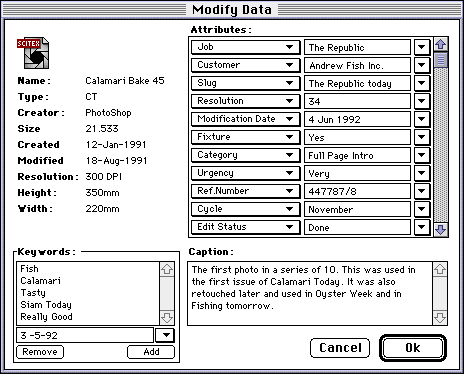Click the Attributes scrollbar thumb

441,60
